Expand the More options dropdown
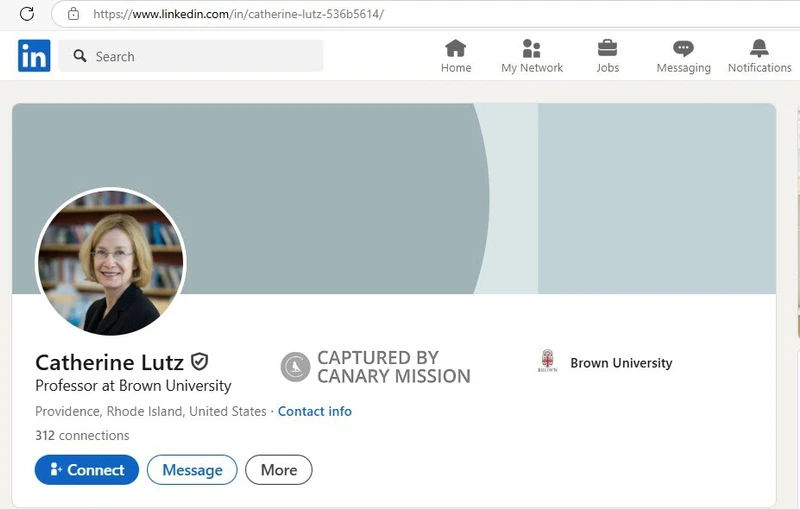800x509 pixels. (279, 470)
